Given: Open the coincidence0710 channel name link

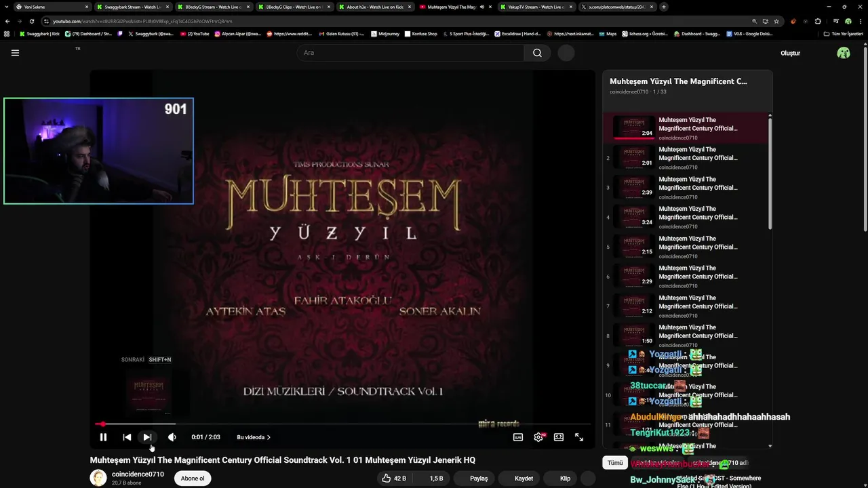Looking at the screenshot, I should 138,474.
